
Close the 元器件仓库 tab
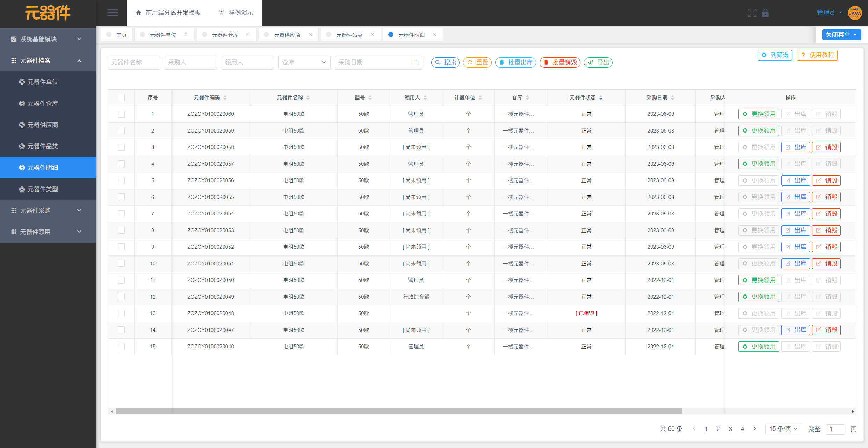pos(248,34)
